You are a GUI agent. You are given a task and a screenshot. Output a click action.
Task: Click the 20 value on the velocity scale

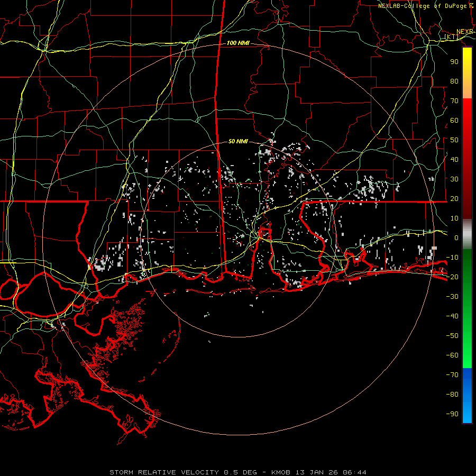(454, 199)
